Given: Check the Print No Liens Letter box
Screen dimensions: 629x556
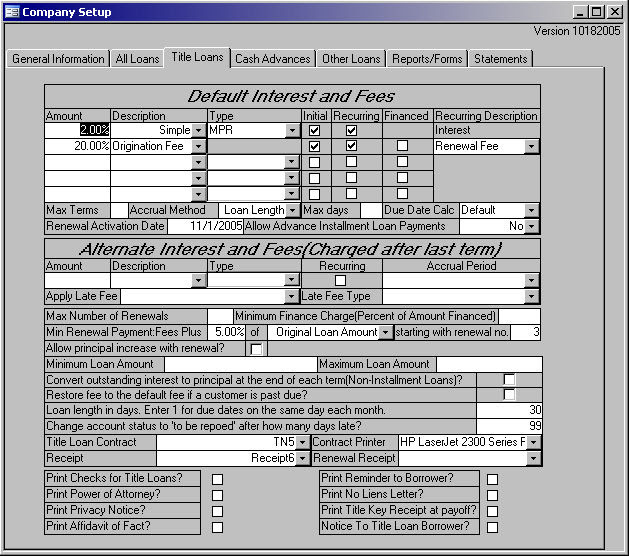Looking at the screenshot, I should (492, 495).
